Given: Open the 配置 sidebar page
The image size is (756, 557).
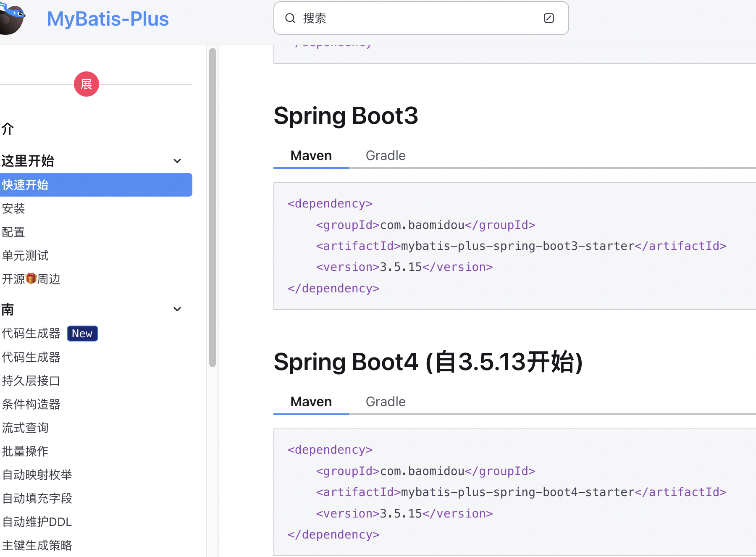Looking at the screenshot, I should pos(13,232).
